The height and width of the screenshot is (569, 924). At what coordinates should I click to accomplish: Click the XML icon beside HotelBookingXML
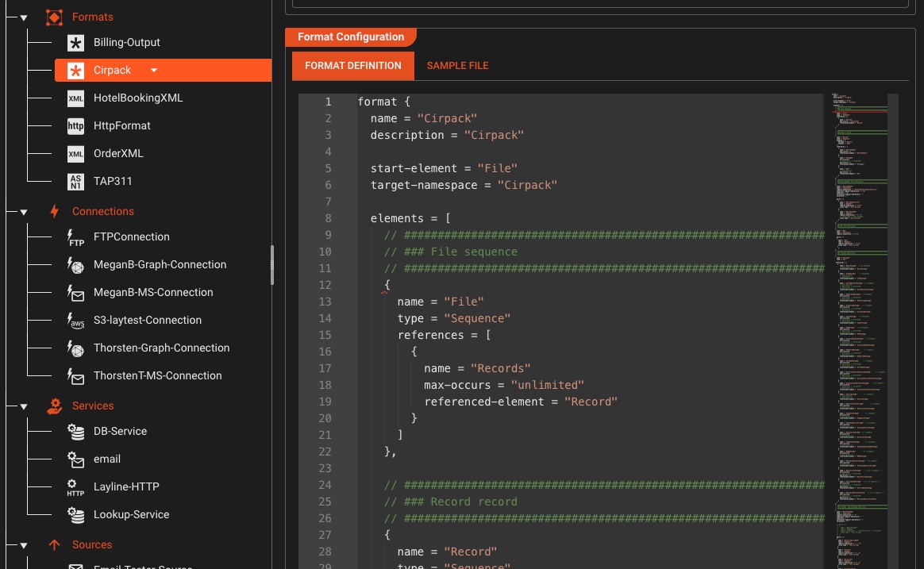click(x=75, y=98)
